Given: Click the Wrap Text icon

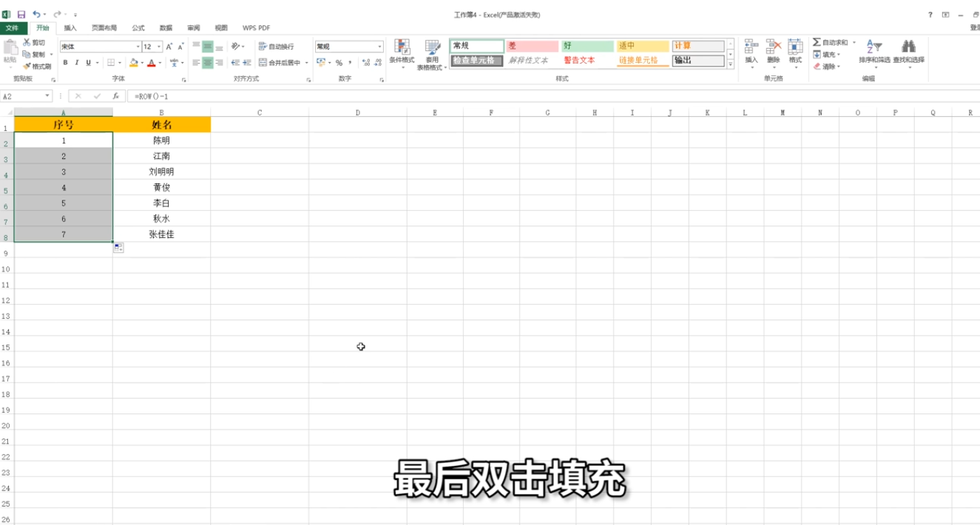Looking at the screenshot, I should [264, 46].
